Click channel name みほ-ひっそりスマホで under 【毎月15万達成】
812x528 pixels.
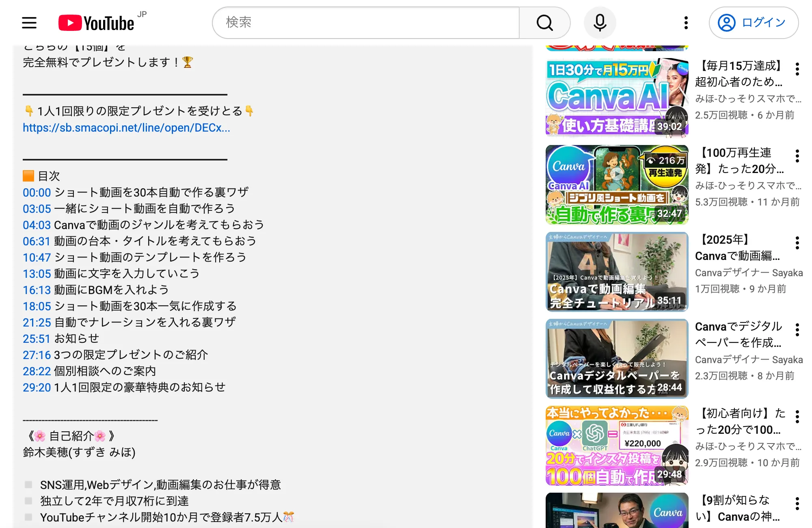(x=748, y=99)
